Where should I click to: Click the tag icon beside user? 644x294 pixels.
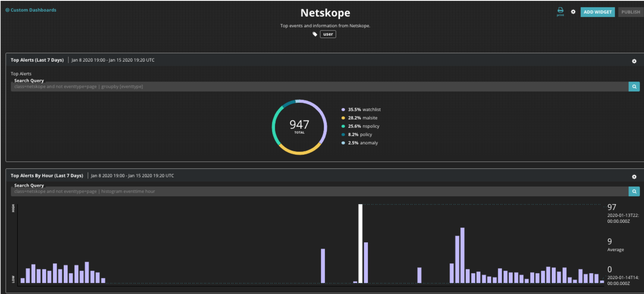[x=315, y=34]
